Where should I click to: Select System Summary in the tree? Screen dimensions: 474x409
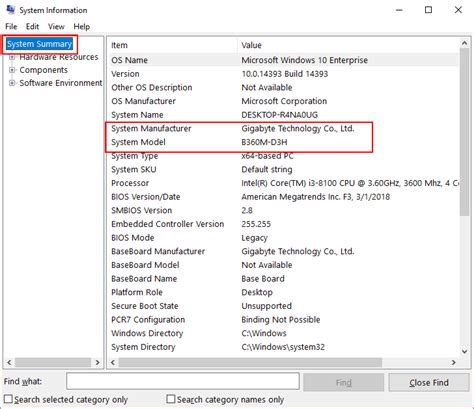click(x=39, y=44)
